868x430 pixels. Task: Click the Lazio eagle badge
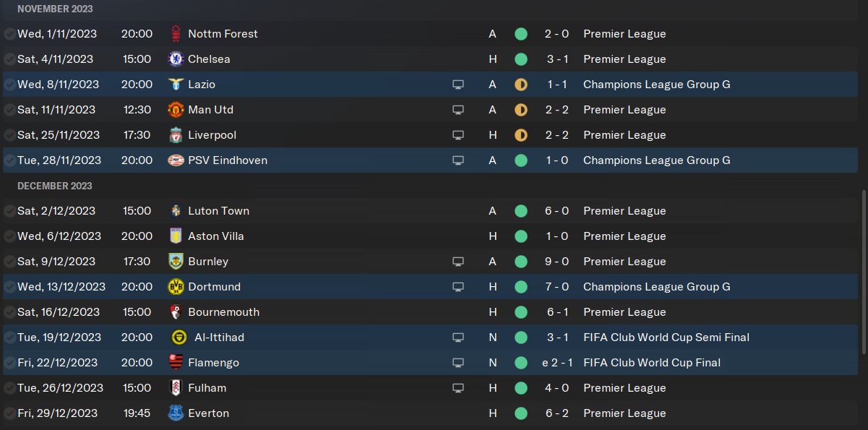[x=175, y=85]
